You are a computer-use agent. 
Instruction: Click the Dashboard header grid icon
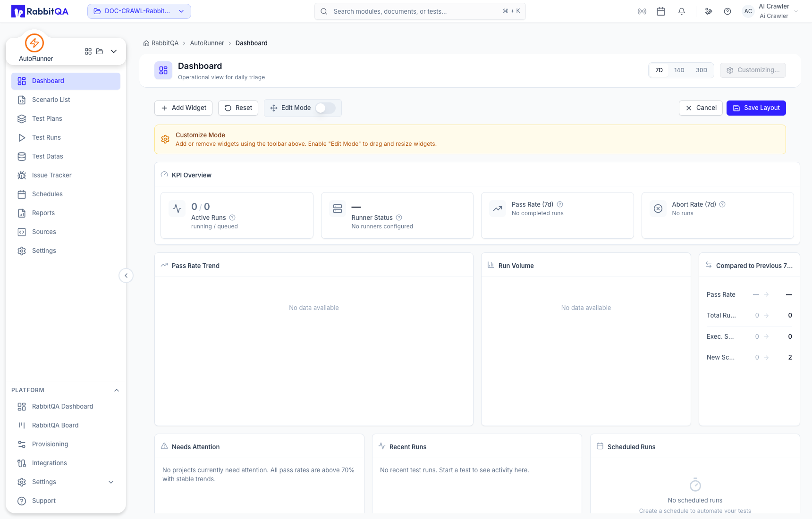click(163, 70)
